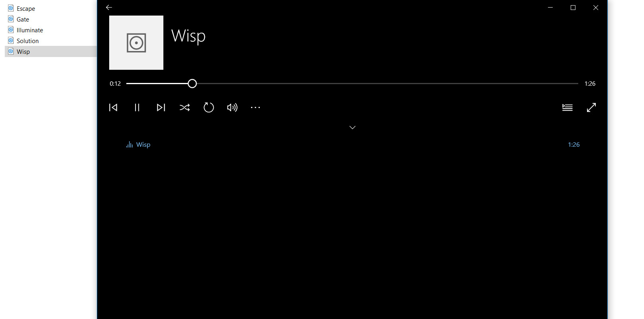This screenshot has width=644, height=319.
Task: Select the Gate audio file
Action: (23, 19)
